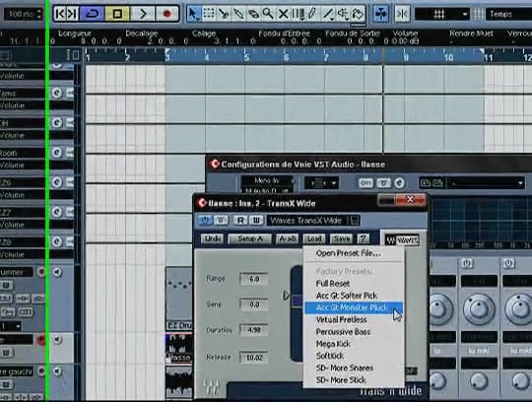Toggle the Cycle loop button
Screen dimensions: 532x402
pos(93,14)
